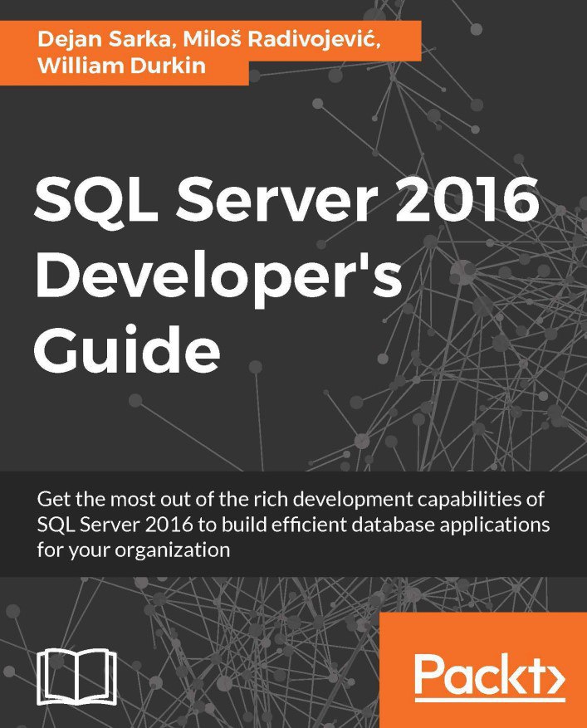Click the subtitle line starting "SQL Server 2016 to build"

point(294,525)
